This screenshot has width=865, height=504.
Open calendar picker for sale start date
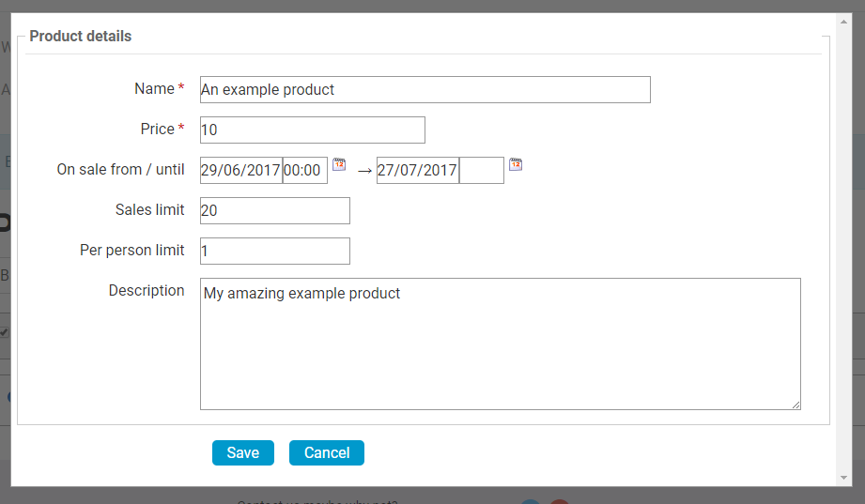[x=339, y=164]
